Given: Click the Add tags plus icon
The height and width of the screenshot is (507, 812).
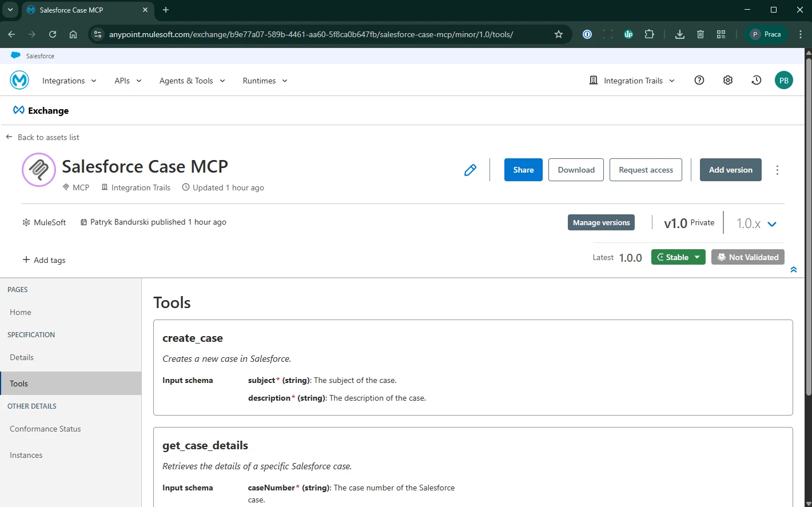Looking at the screenshot, I should (26, 260).
